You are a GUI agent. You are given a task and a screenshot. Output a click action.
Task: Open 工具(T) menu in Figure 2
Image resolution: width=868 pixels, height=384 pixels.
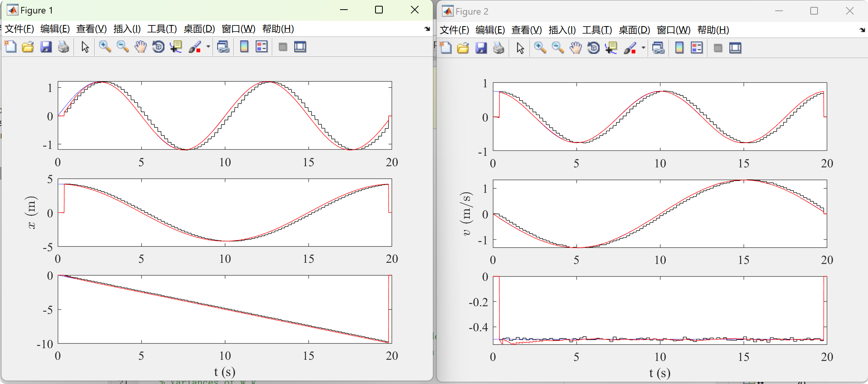(x=597, y=30)
